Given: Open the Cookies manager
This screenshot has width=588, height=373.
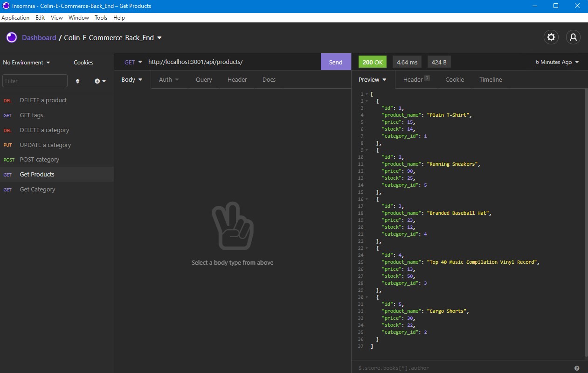Looking at the screenshot, I should click(x=83, y=62).
